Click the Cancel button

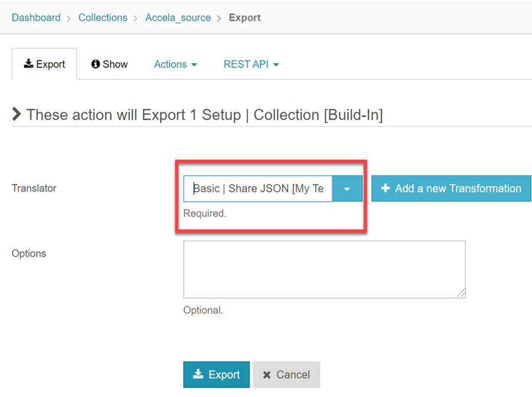[x=286, y=375]
